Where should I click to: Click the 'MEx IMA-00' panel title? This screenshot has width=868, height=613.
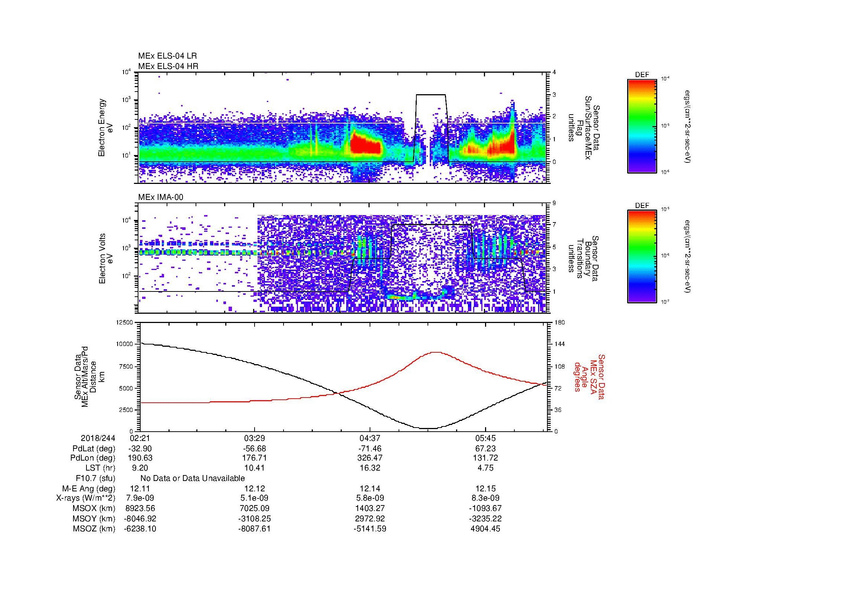[x=161, y=197]
